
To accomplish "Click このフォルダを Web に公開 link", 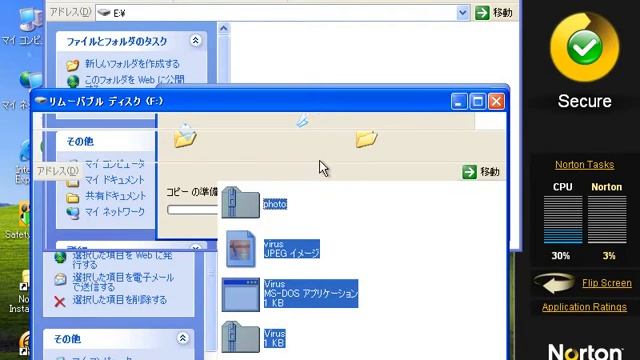I will pos(135,80).
